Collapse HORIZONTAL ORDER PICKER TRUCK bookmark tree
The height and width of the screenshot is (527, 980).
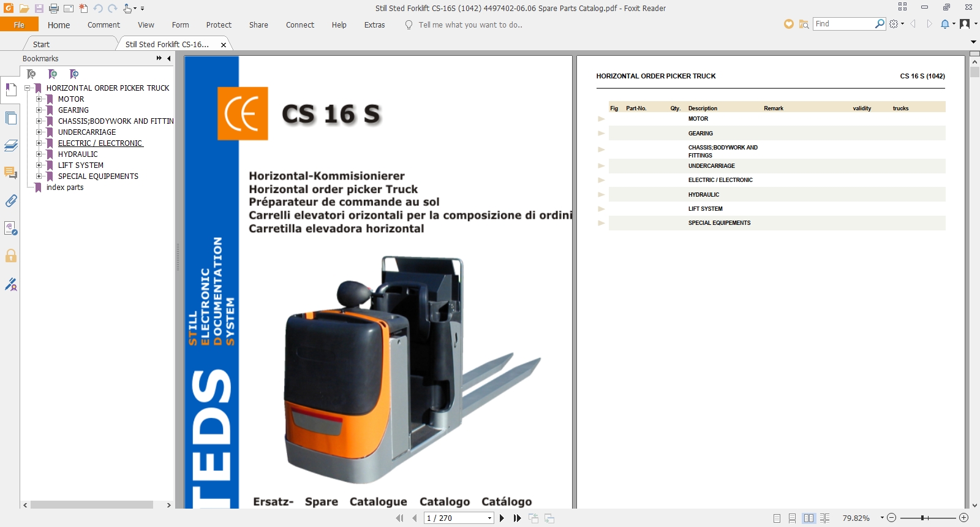pos(28,88)
